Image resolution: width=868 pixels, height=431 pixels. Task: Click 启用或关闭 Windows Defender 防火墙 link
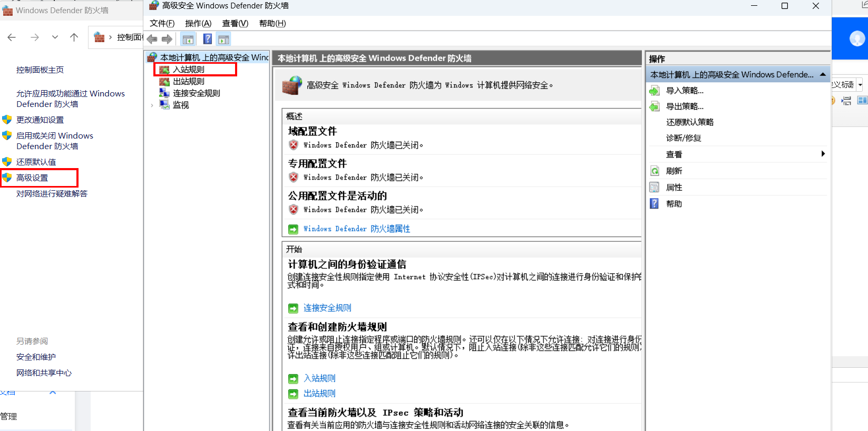[x=55, y=141]
